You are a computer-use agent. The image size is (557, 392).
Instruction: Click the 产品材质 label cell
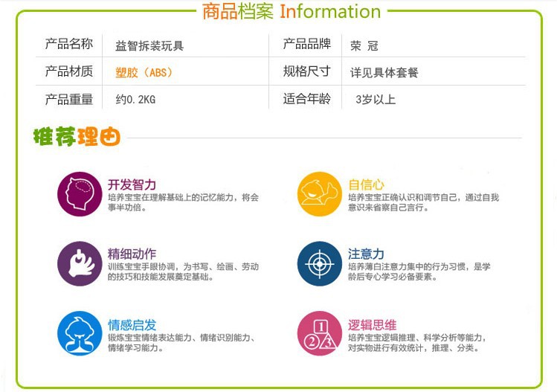[69, 71]
